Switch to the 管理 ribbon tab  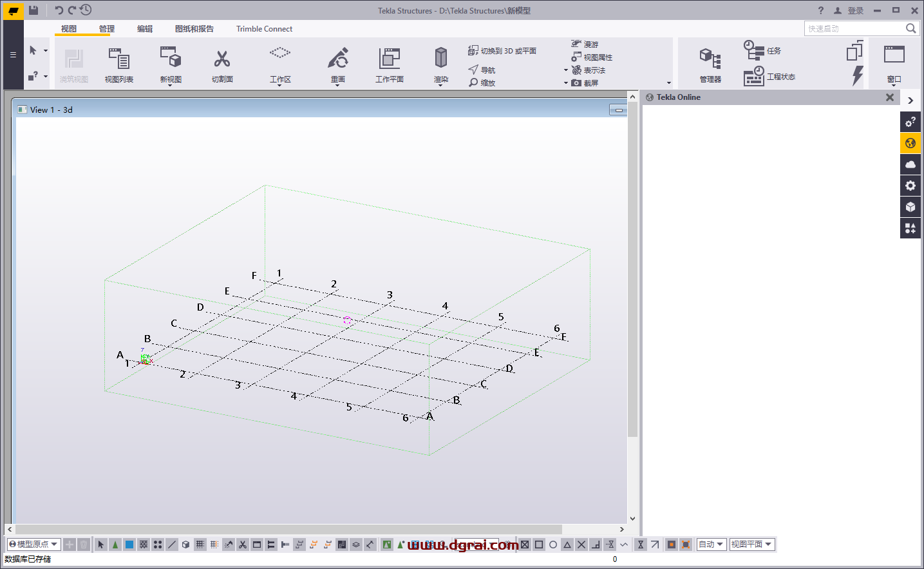coord(107,29)
